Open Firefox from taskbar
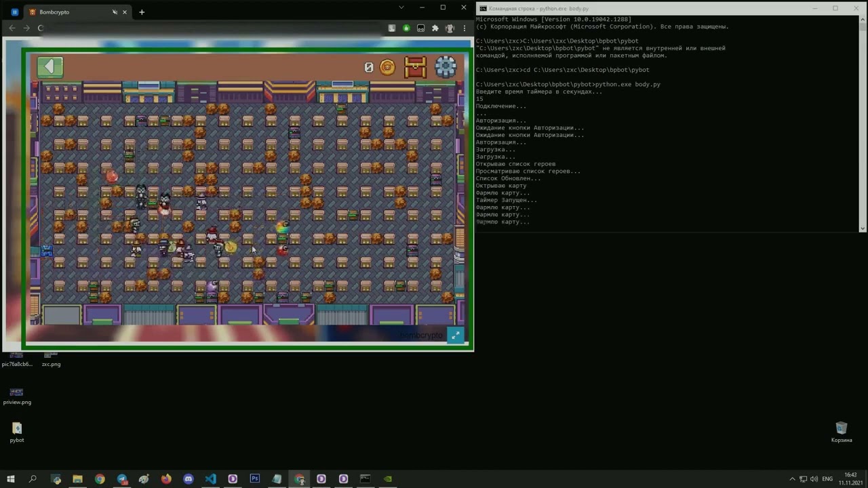Viewport: 868px width, 488px height. click(x=166, y=479)
